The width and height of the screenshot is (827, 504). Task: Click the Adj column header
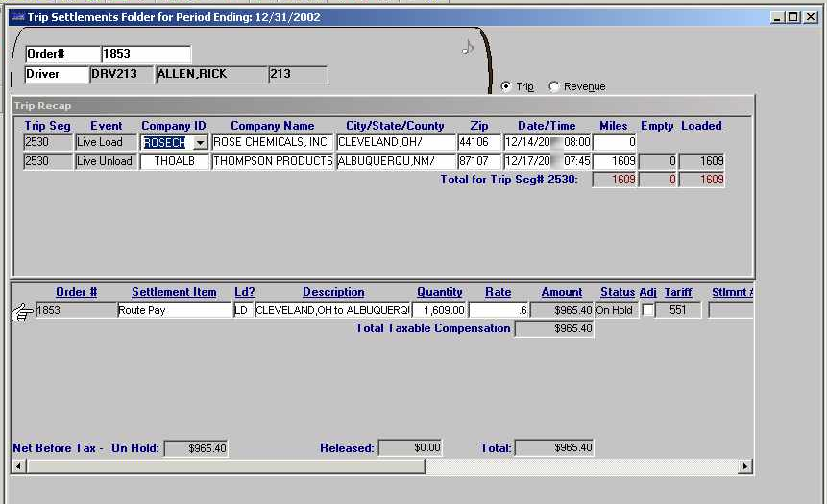tap(647, 292)
